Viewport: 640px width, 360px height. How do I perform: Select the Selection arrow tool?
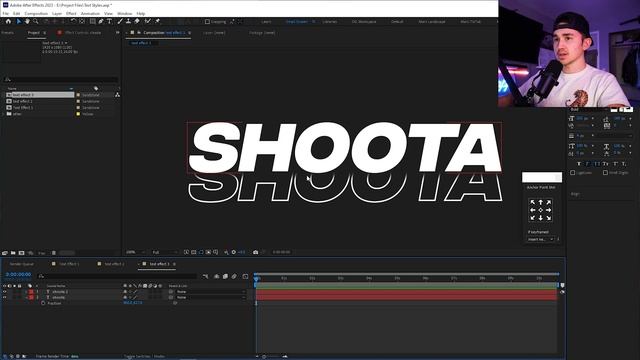pyautogui.click(x=18, y=21)
